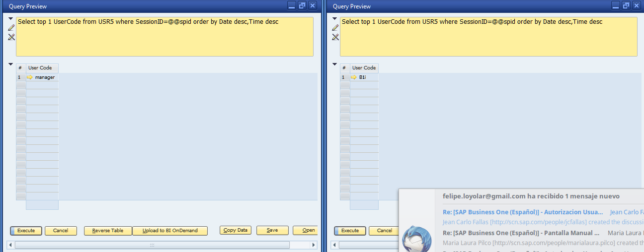The height and width of the screenshot is (252, 644).
Task: Click Save button in left window
Action: click(x=272, y=231)
